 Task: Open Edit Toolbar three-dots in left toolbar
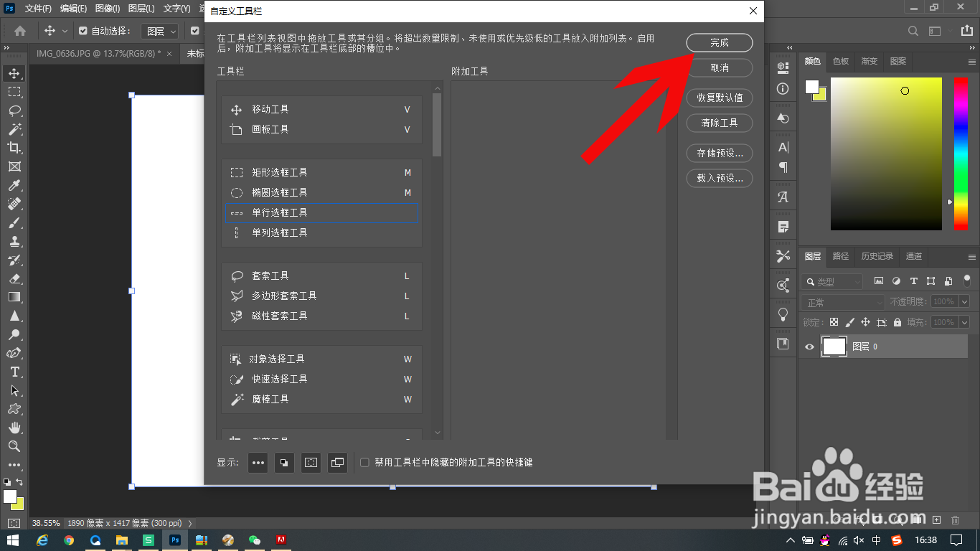(14, 465)
